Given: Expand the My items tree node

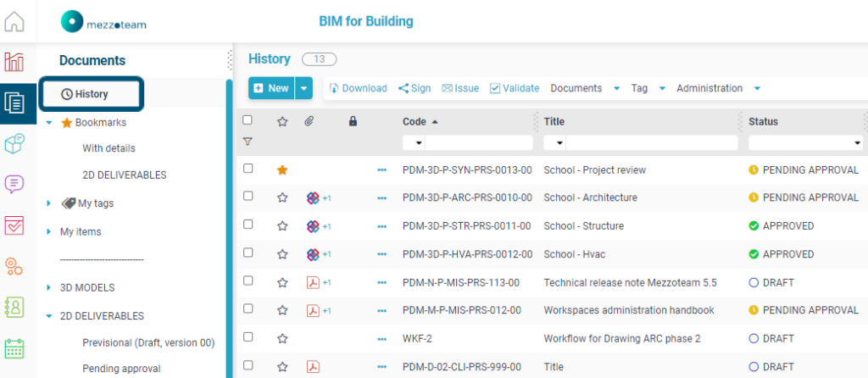Looking at the screenshot, I should [x=48, y=232].
